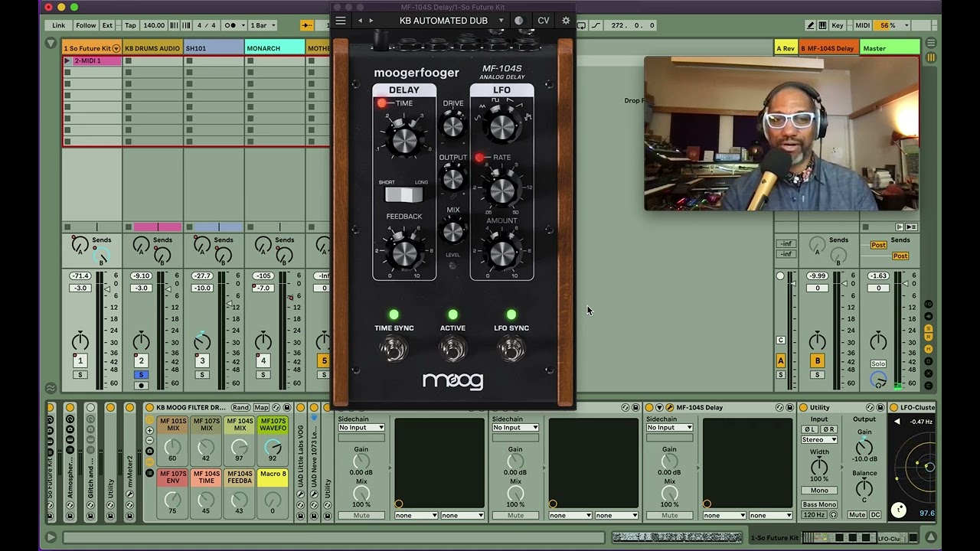Click the Link button in Ableton

59,25
